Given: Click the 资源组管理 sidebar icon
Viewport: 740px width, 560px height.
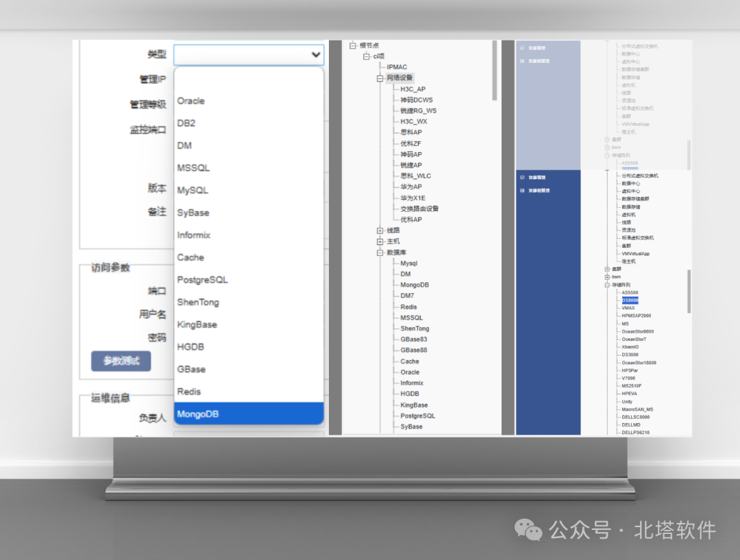Looking at the screenshot, I should tap(522, 190).
